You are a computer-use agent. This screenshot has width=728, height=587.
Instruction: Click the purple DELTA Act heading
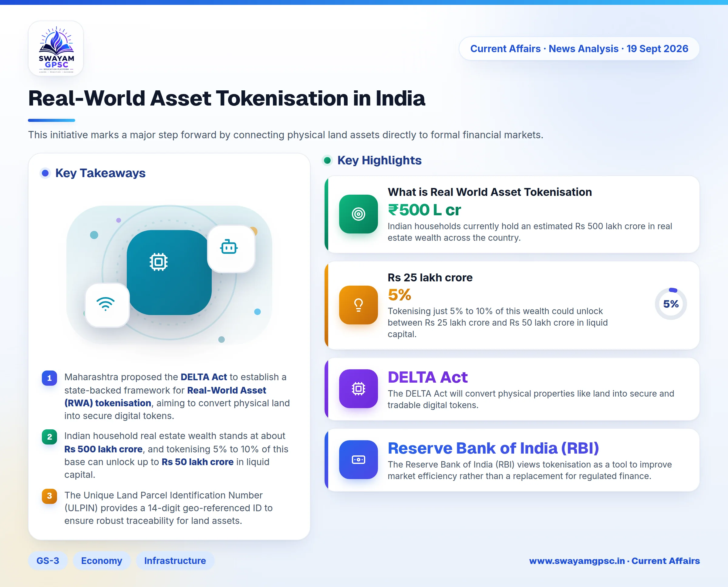(428, 377)
